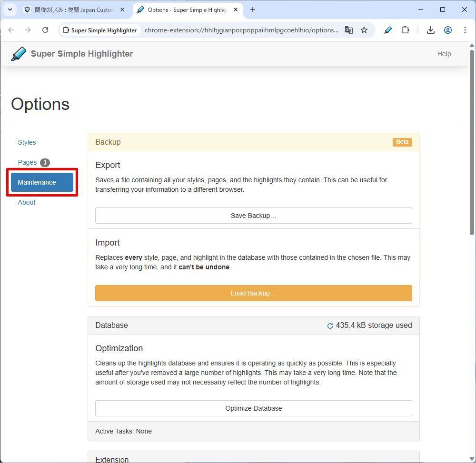Click the Beta label in Backup header

[402, 142]
